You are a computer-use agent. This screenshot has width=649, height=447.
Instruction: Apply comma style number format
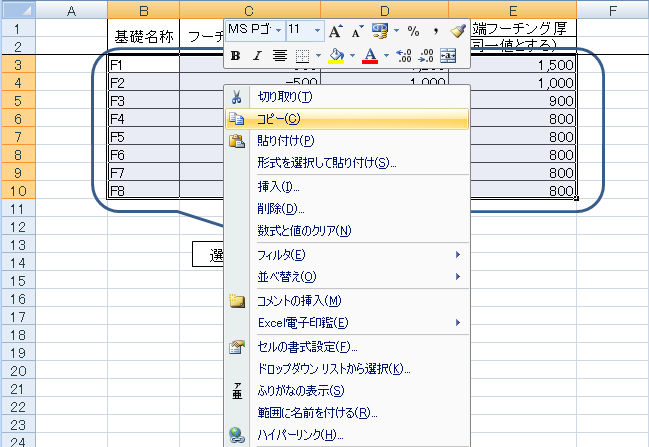pos(436,31)
